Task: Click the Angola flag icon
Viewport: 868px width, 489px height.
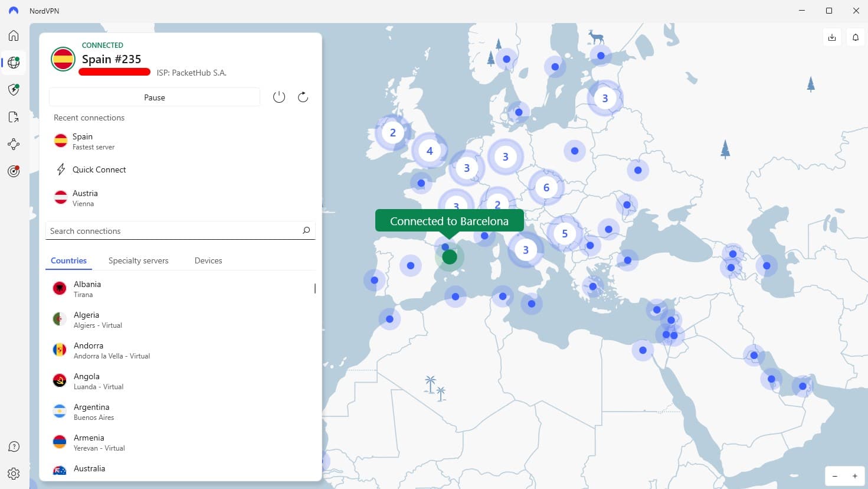Action: (60, 380)
